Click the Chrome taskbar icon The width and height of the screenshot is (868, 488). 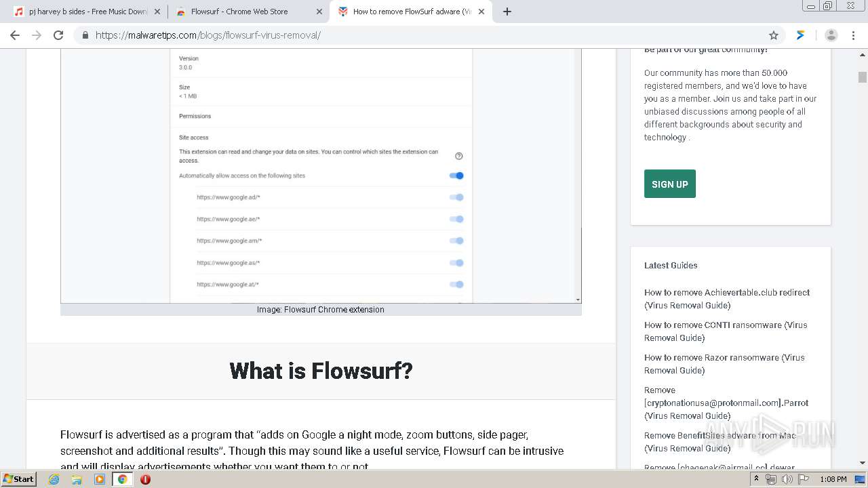[123, 479]
